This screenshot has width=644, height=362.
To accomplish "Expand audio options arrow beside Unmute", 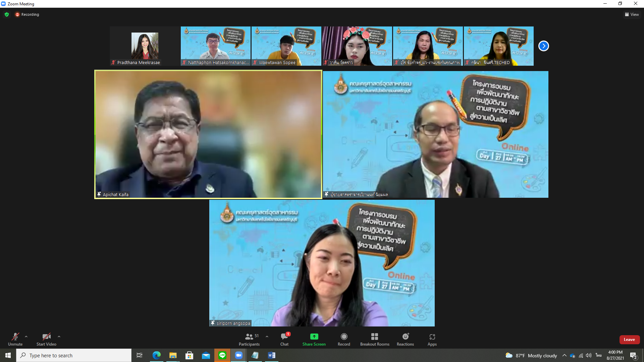I will click(26, 337).
